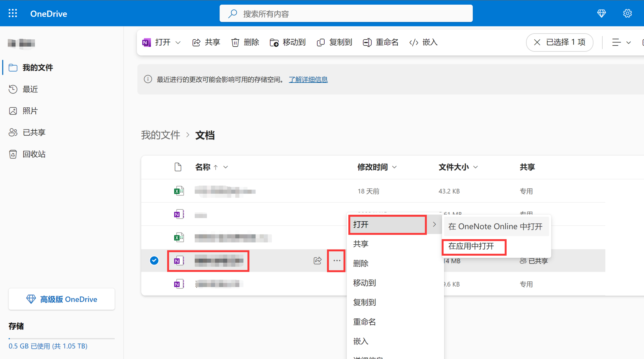644x359 pixels.
Task: Click the Rename toolbar button
Action: 380,42
